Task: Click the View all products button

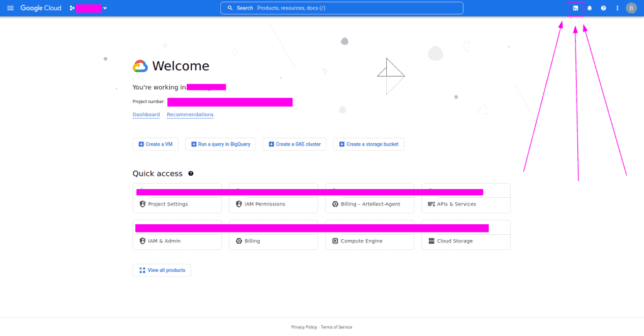Action: [162, 270]
